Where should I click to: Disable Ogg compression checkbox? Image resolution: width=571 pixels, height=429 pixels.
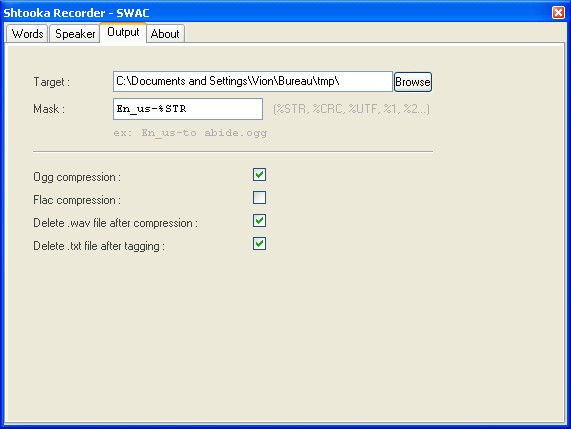[x=259, y=175]
